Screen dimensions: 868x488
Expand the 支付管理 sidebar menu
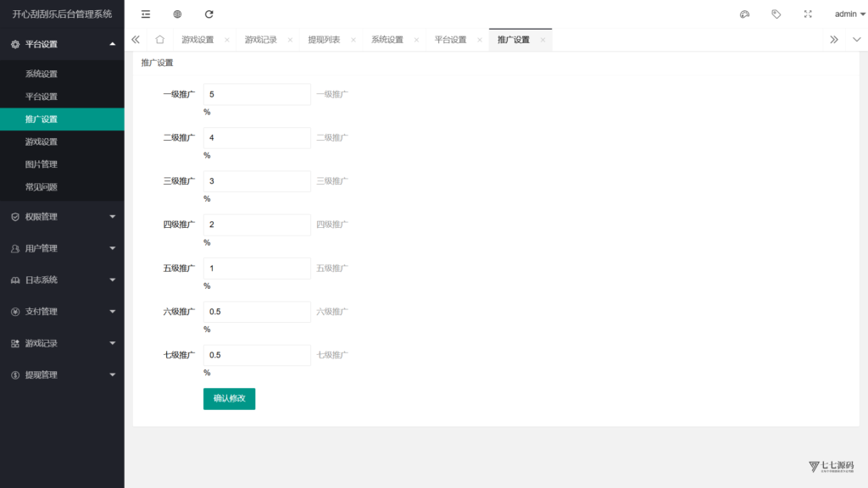click(x=62, y=312)
